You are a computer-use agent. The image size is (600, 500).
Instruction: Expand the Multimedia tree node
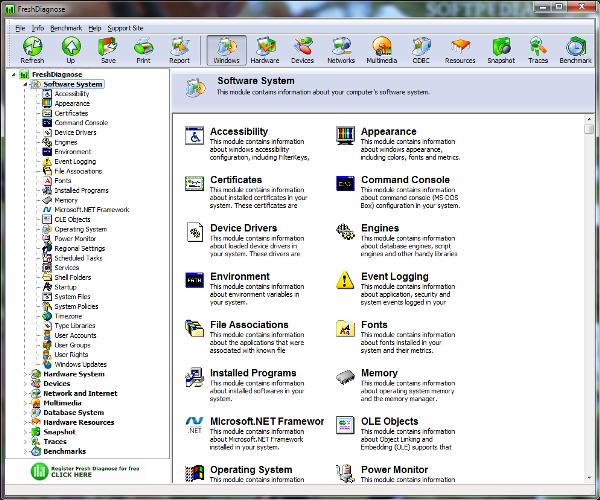(x=25, y=403)
